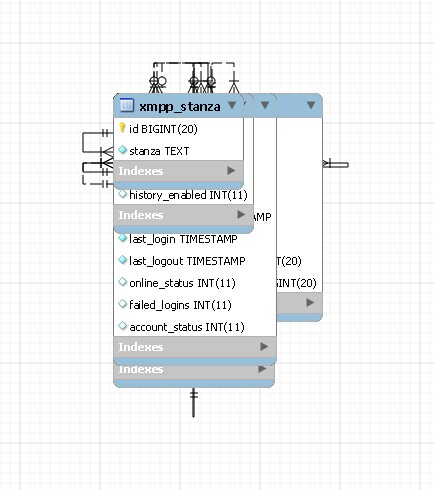Click the failed_logins column diamond icon
This screenshot has height=490, width=434.
pyautogui.click(x=123, y=304)
